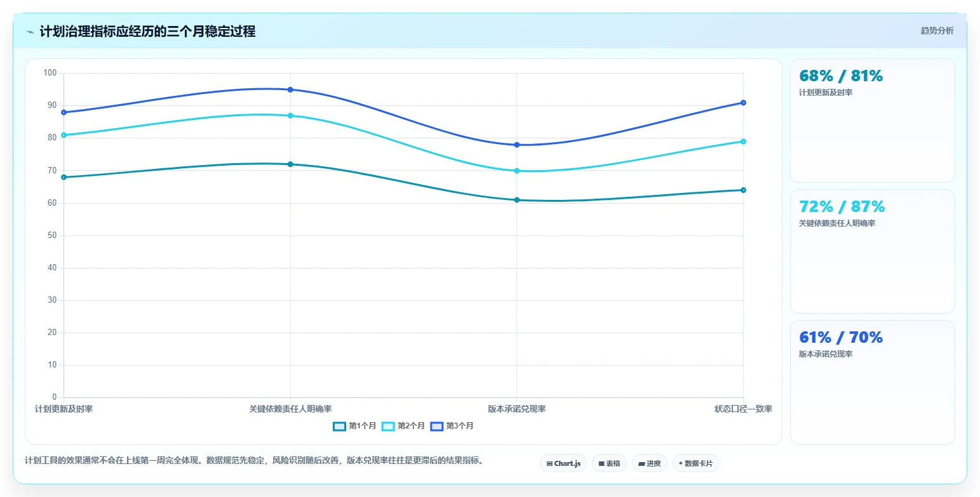The height and width of the screenshot is (497, 980).
Task: Click month-3 data point at 关键依赖责任人明确率 (95)
Action: (x=290, y=89)
